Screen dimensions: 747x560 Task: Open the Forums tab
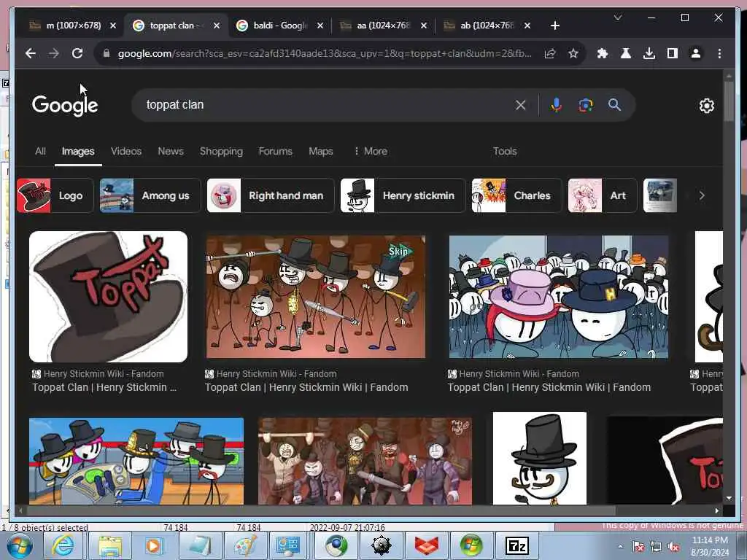point(275,151)
